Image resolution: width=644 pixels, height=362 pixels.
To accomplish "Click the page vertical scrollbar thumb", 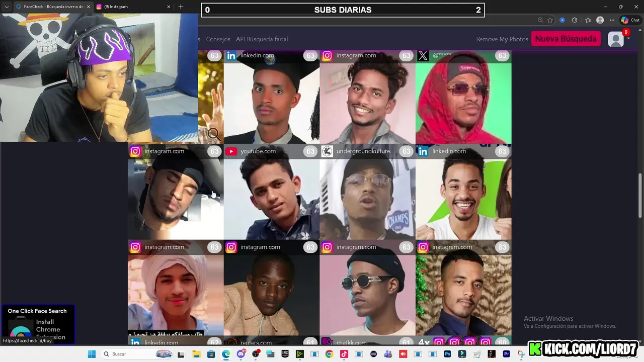I will tap(640, 196).
